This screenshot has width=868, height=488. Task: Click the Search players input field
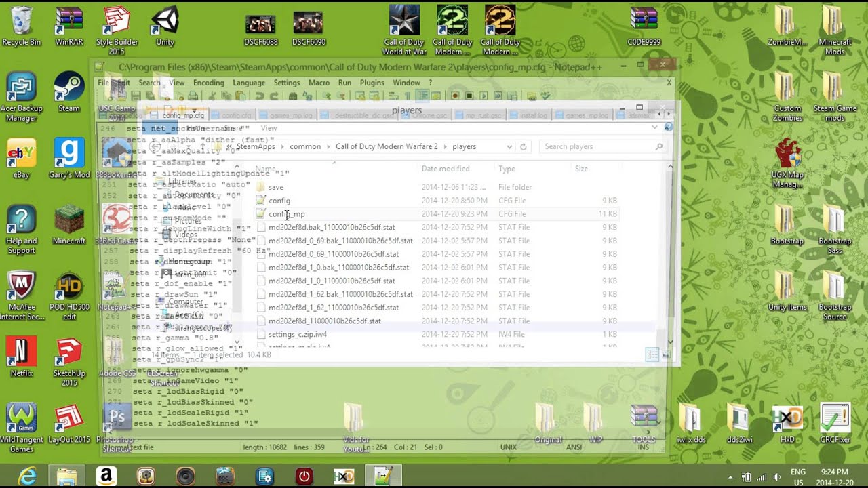tap(597, 147)
